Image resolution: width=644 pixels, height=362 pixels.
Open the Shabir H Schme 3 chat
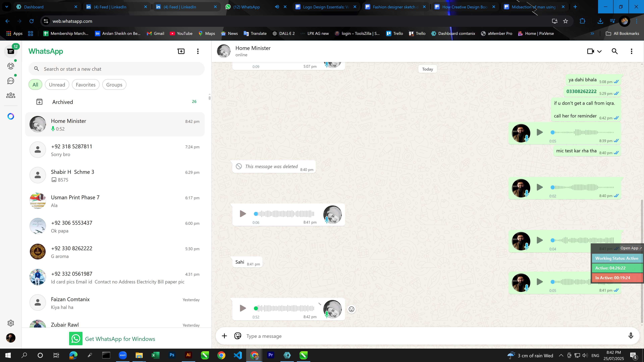pyautogui.click(x=115, y=175)
